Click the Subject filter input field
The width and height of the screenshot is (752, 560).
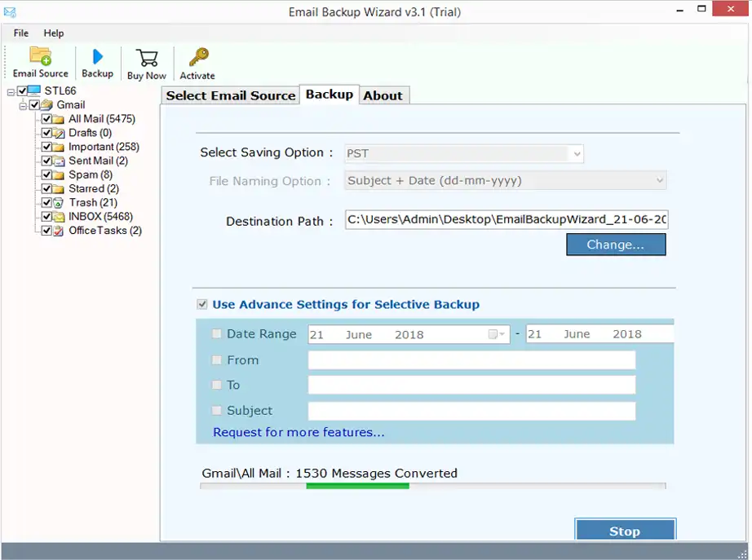472,411
